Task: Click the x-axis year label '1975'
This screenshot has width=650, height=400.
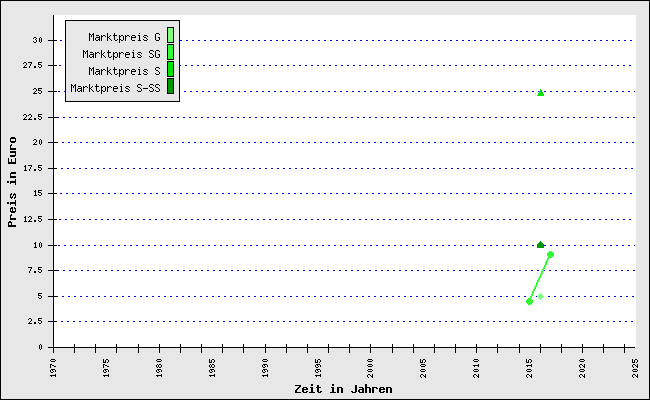Action: pos(107,368)
